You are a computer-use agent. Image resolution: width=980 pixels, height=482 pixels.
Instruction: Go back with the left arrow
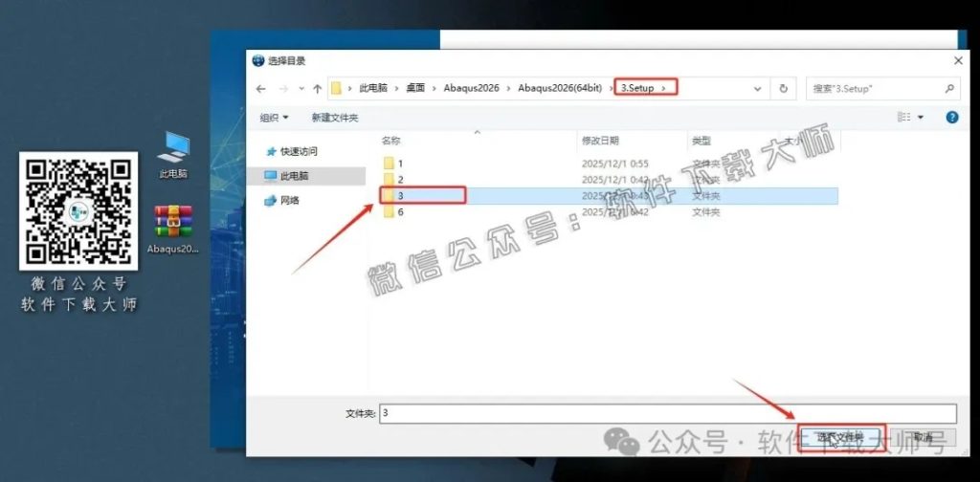(260, 89)
